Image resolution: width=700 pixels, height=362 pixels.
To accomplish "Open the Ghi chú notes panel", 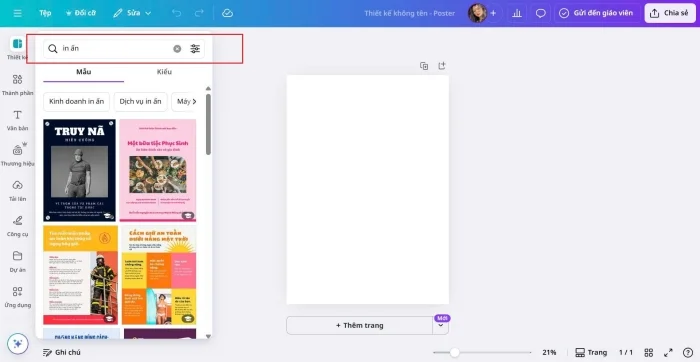I will pyautogui.click(x=62, y=353).
